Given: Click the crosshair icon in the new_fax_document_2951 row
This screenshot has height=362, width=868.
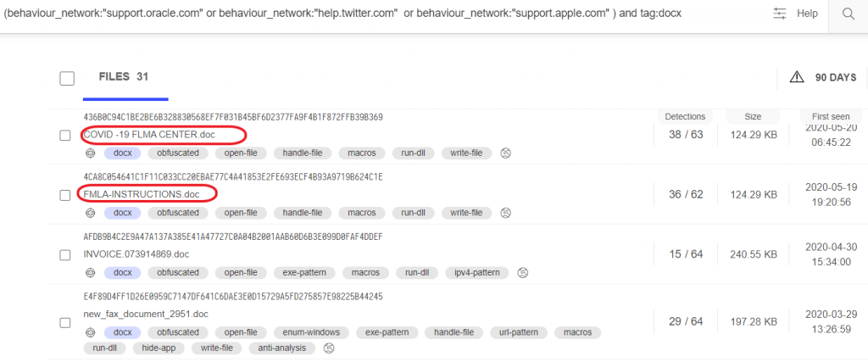Looking at the screenshot, I should 90,332.
